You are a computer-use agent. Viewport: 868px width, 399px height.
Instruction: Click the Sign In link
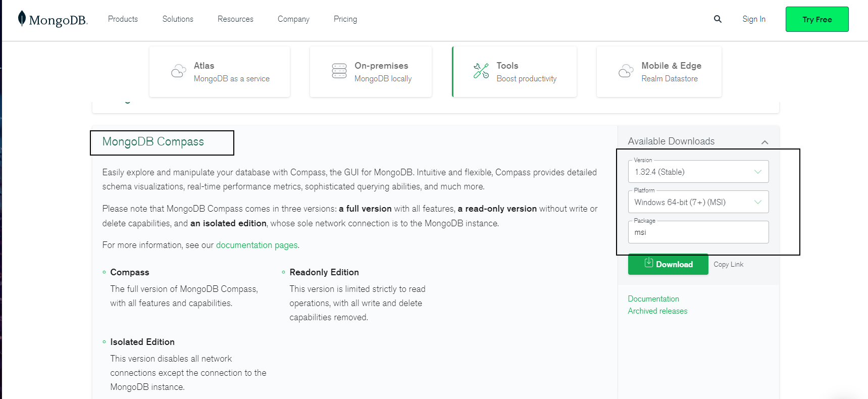point(754,19)
